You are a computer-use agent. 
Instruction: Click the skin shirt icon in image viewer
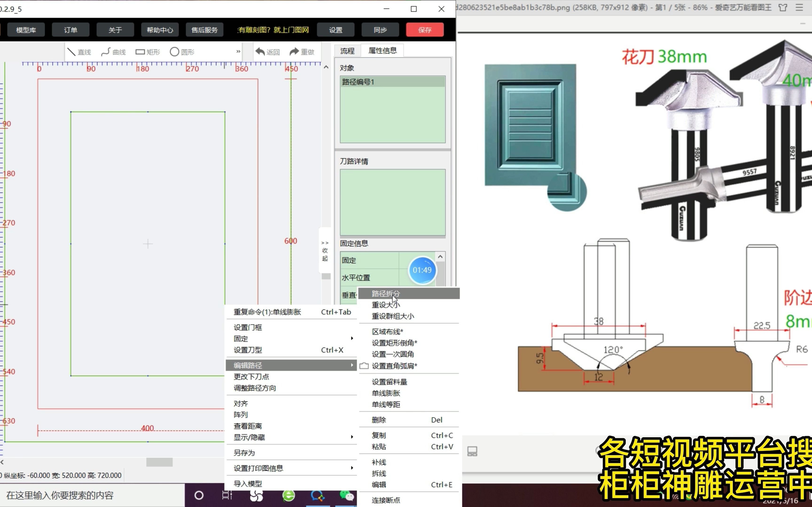coord(782,7)
